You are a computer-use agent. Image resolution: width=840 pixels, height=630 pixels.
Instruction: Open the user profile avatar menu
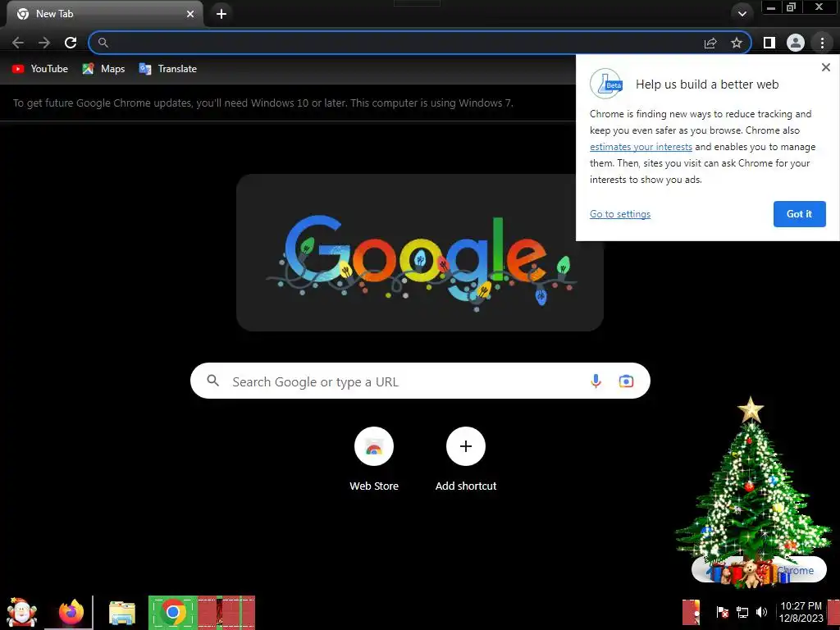(x=796, y=43)
